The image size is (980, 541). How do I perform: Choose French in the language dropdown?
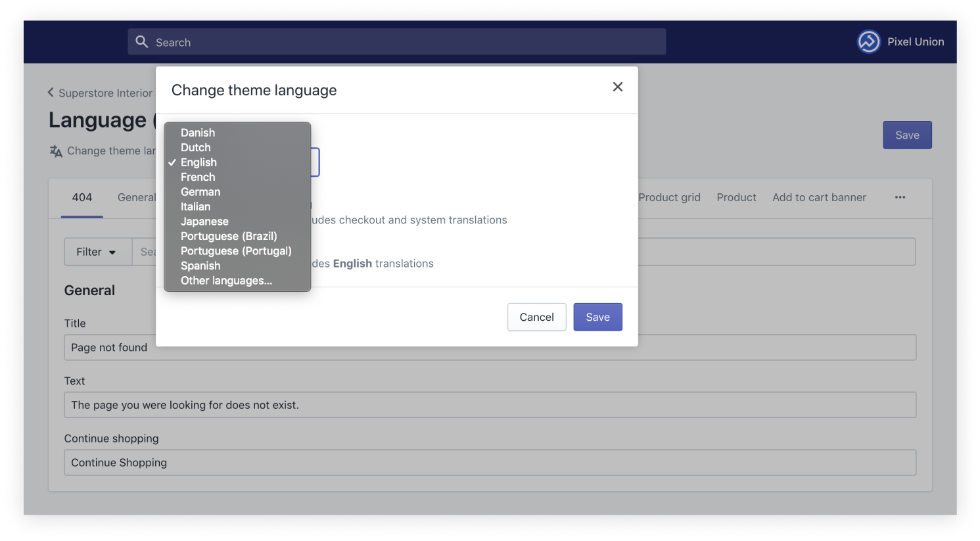click(198, 177)
